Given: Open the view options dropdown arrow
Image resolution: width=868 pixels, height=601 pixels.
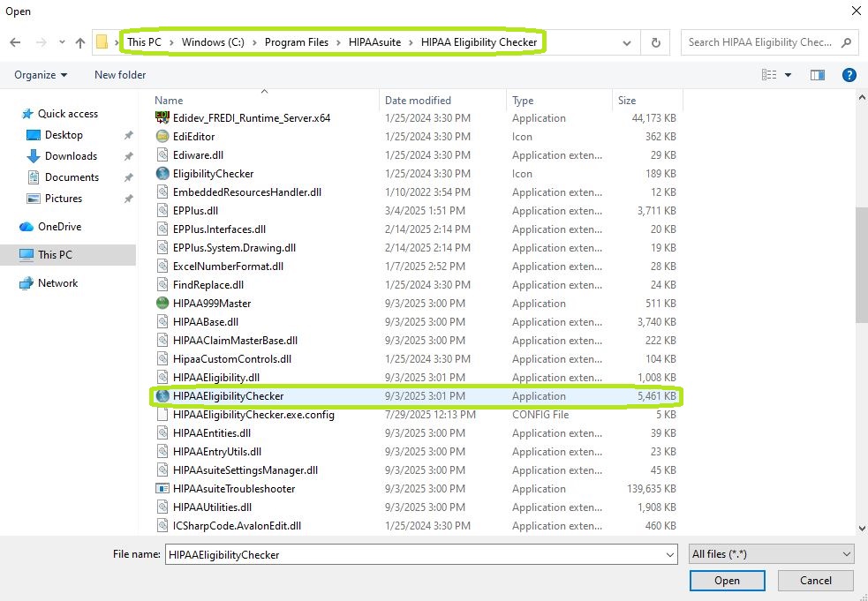Looking at the screenshot, I should [788, 75].
